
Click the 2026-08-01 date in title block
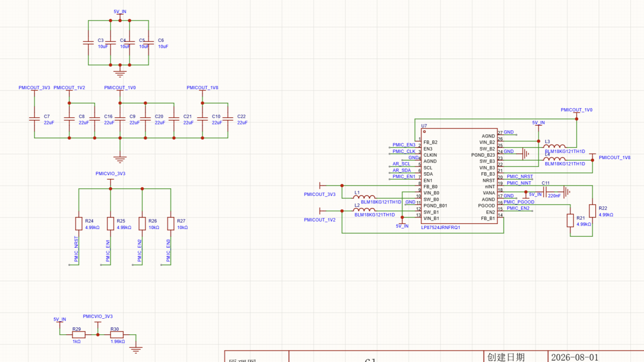pos(575,357)
